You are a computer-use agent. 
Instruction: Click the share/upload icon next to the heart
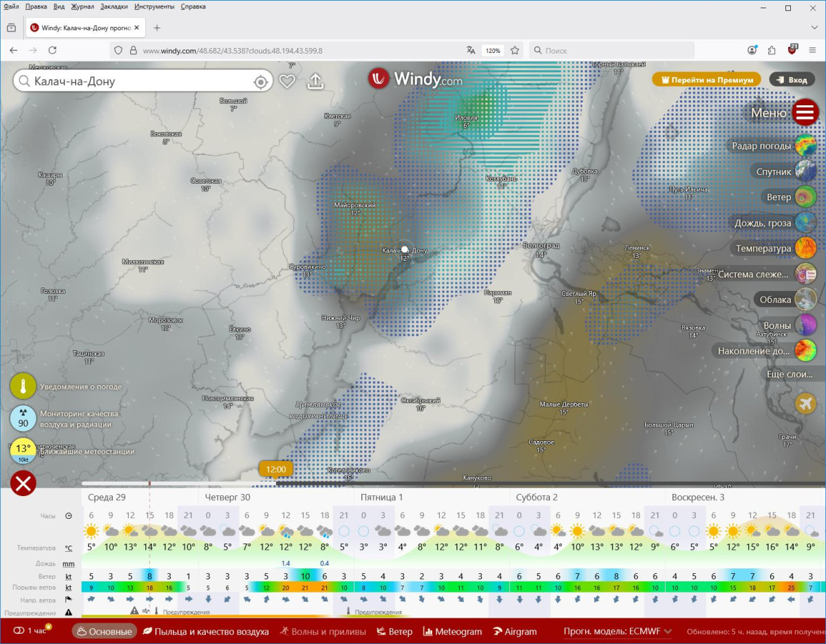[x=315, y=81]
